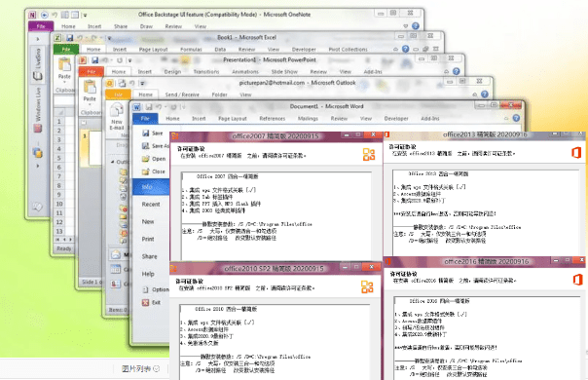Click the Word help question mark icon

(516, 118)
